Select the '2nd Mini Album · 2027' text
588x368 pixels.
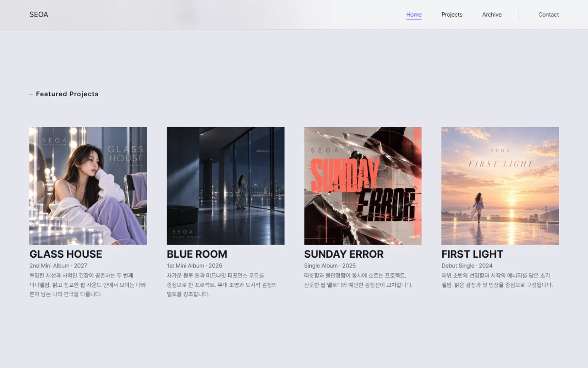[58, 266]
